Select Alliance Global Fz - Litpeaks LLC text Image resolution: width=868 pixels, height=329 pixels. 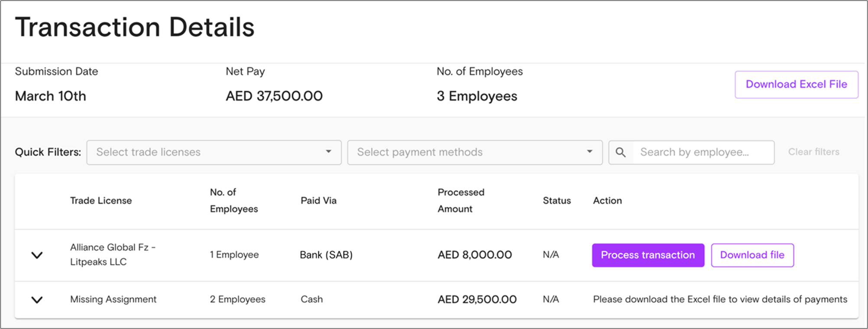coord(113,254)
